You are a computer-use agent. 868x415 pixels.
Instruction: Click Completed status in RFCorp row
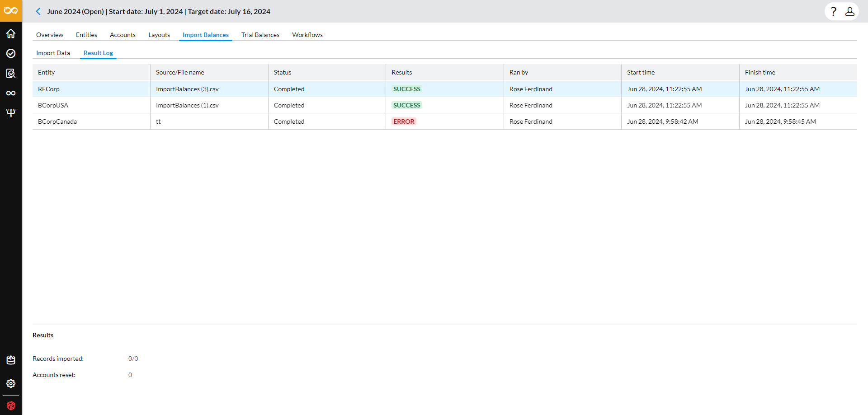tap(289, 89)
